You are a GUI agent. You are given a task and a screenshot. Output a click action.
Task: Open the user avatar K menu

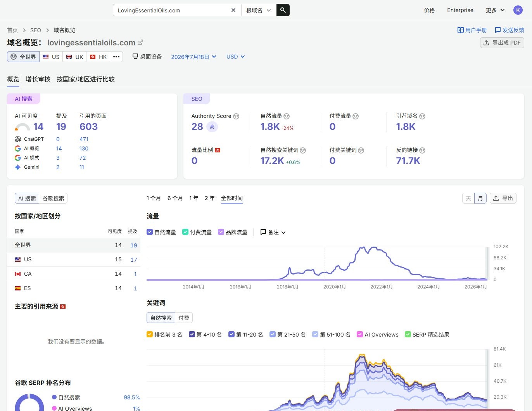[x=518, y=10]
